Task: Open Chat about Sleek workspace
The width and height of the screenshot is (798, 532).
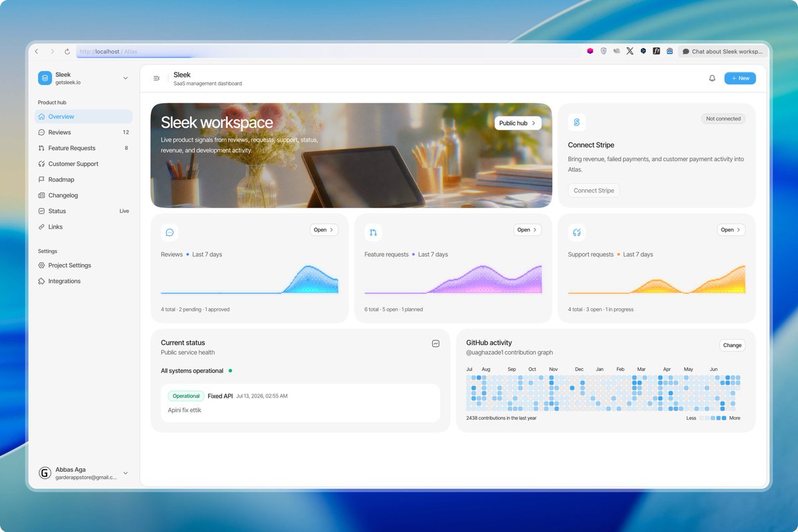Action: point(723,51)
